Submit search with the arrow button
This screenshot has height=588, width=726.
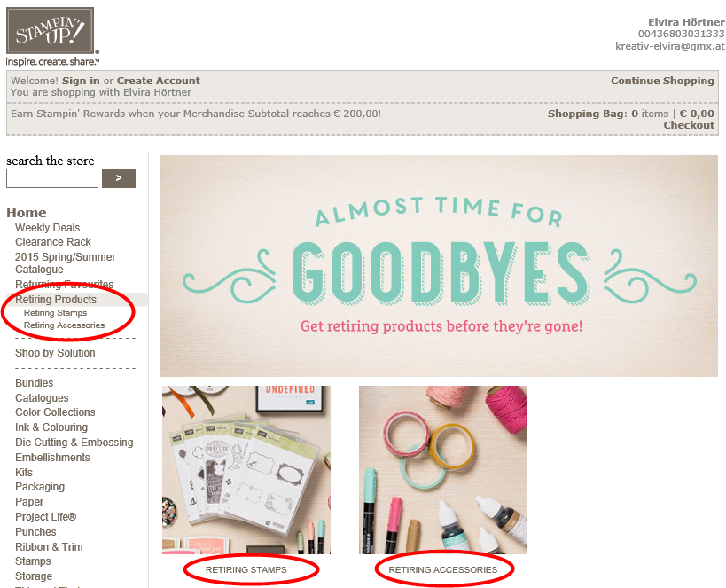point(119,178)
